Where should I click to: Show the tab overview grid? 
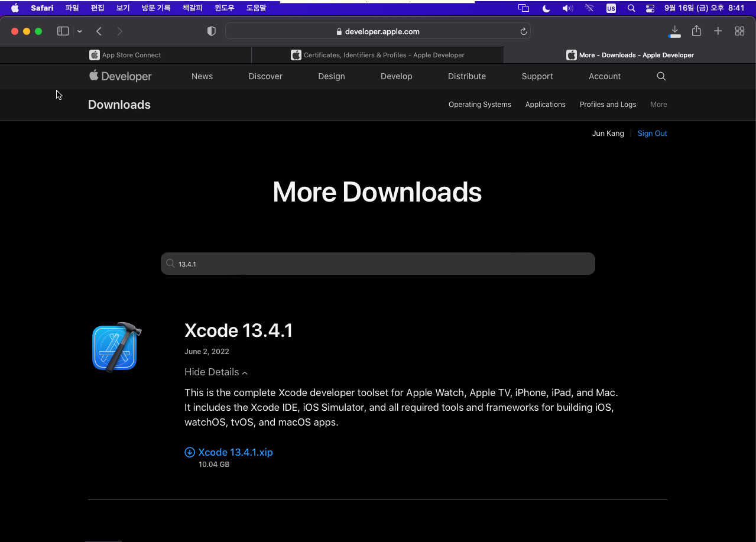739,31
